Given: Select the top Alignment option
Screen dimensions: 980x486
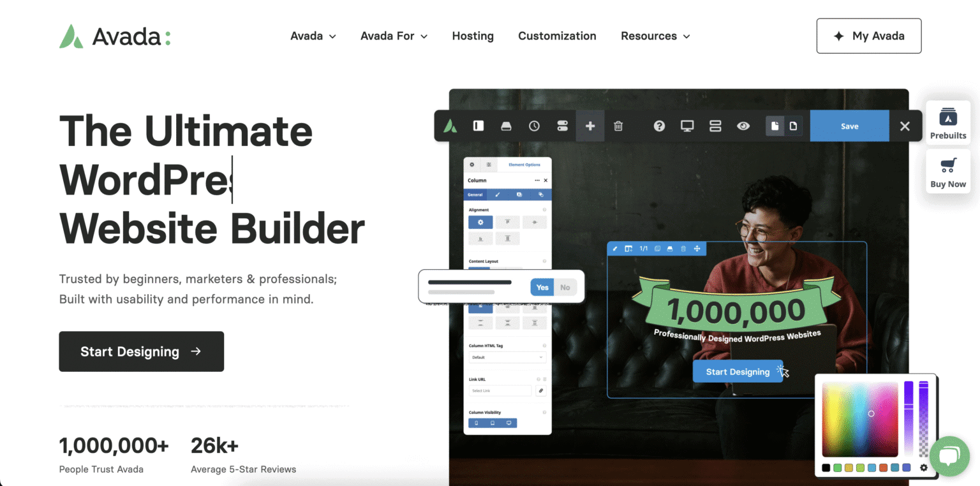Looking at the screenshot, I should pos(508,222).
